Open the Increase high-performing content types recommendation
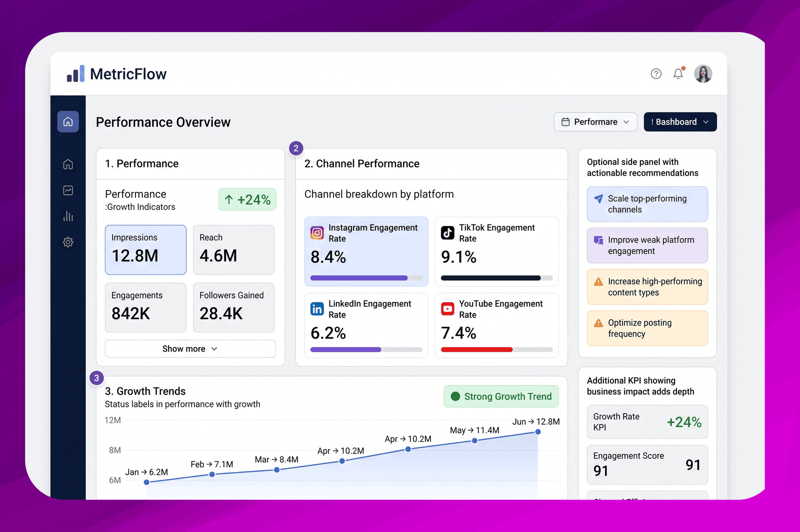This screenshot has height=532, width=800. [647, 287]
